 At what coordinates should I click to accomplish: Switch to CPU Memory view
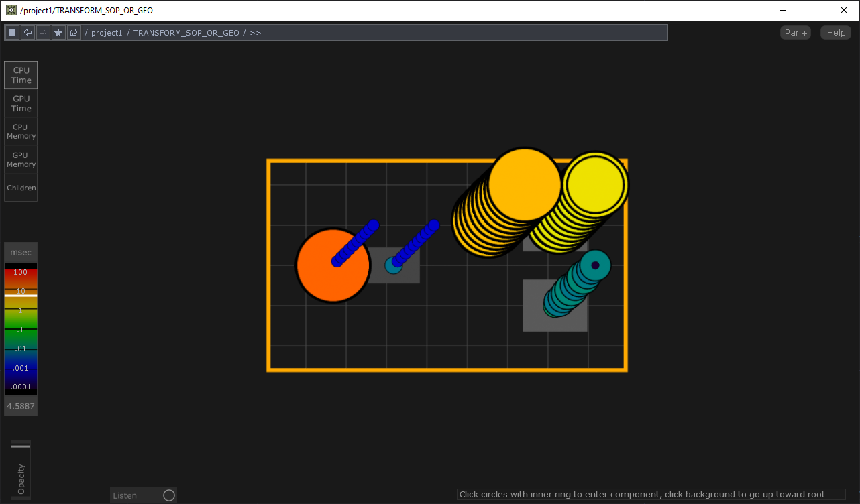(x=21, y=131)
